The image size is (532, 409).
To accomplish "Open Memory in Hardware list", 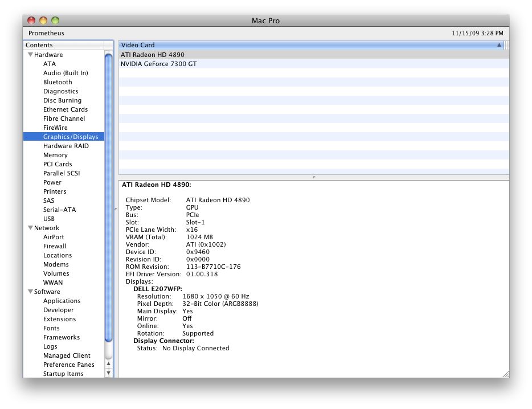I will (x=55, y=155).
